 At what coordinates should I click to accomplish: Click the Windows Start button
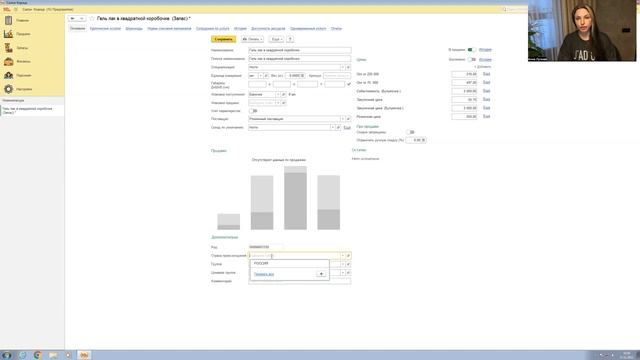coord(7,355)
